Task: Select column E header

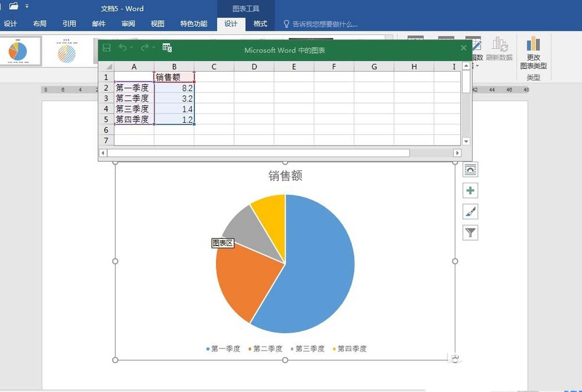Action: click(x=294, y=67)
